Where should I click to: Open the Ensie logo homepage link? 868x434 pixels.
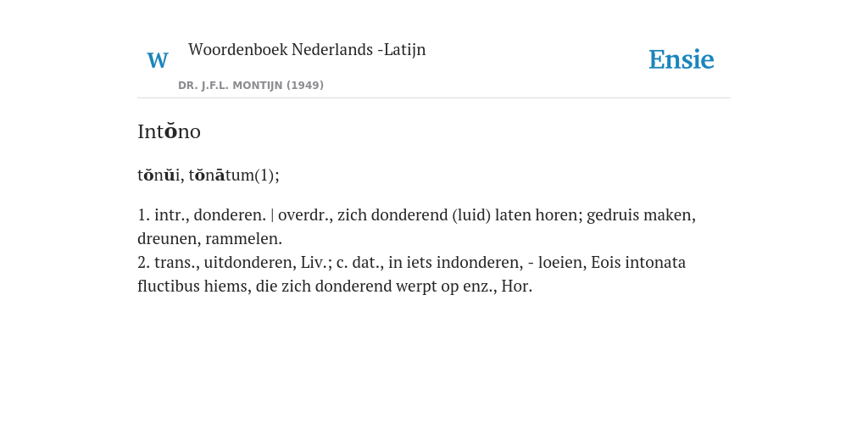point(681,59)
